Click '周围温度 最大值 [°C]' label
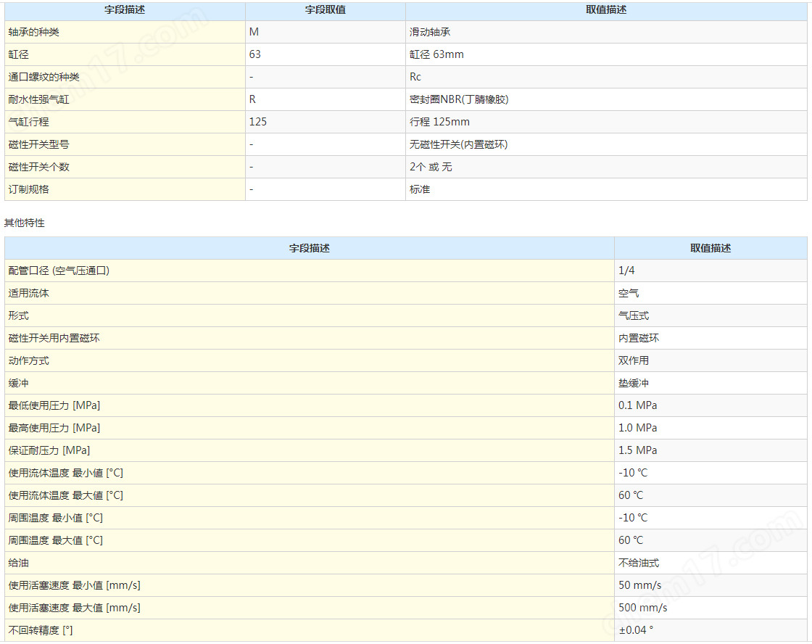Viewport: 812px width, 644px height. 309,540
